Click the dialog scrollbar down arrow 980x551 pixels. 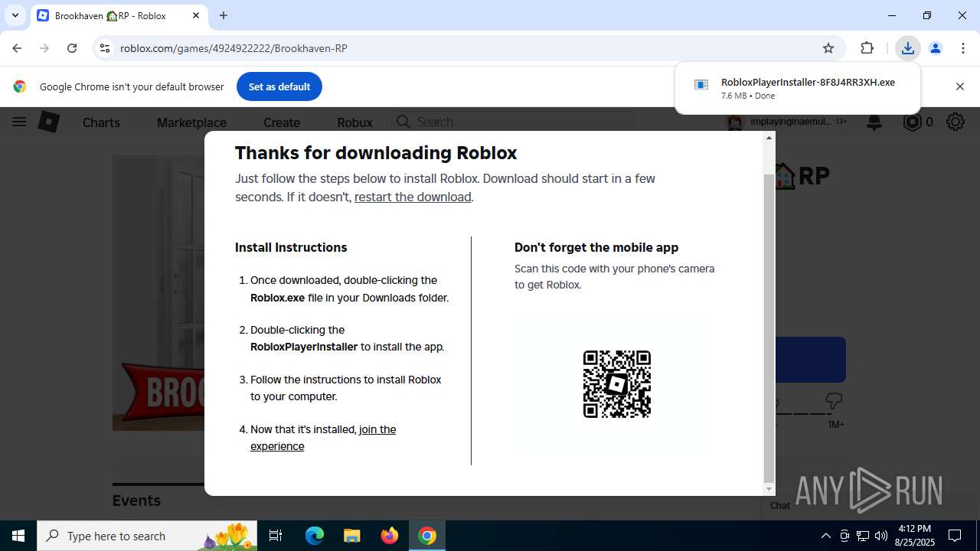[769, 489]
